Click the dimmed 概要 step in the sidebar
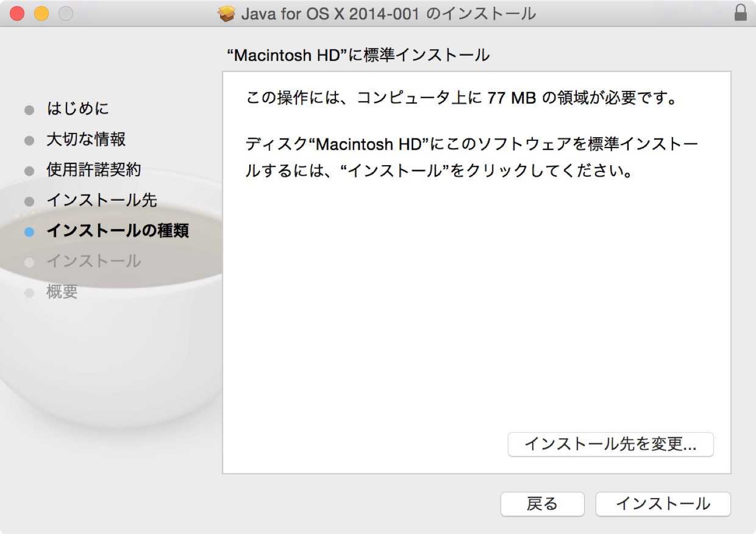This screenshot has height=534, width=756. pyautogui.click(x=62, y=292)
